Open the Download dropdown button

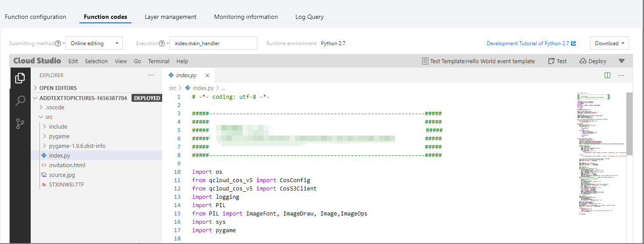(x=609, y=43)
